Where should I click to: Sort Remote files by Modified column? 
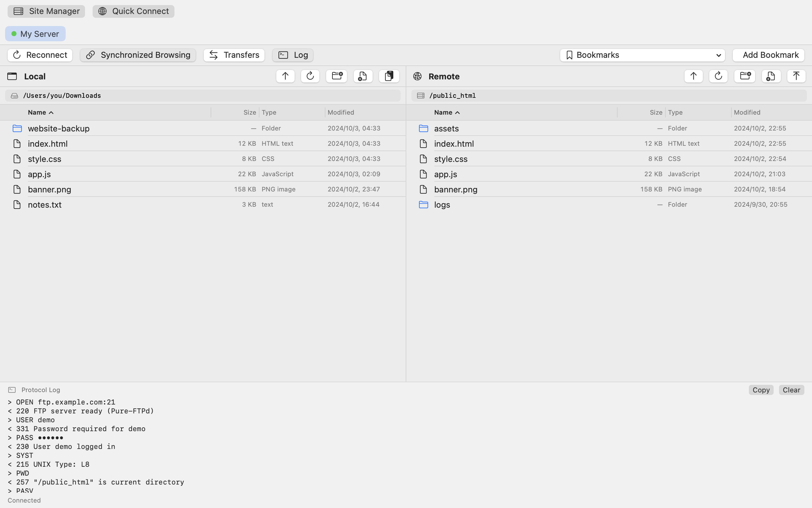(x=747, y=112)
